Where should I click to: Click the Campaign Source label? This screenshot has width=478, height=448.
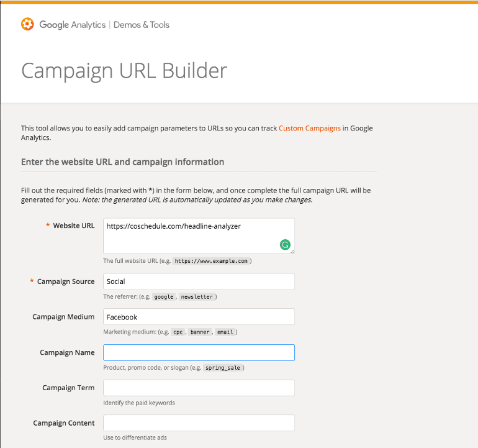(66, 281)
